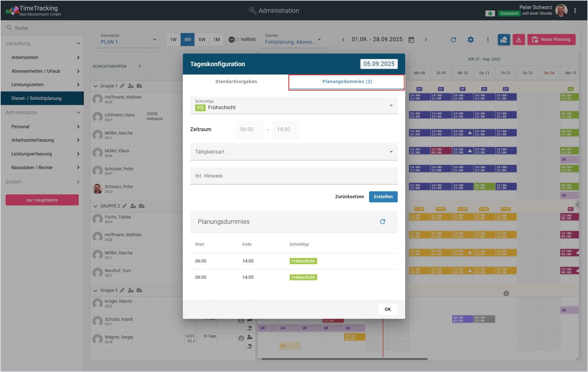Reload the Dienstplan with refresh icon
The width and height of the screenshot is (588, 372).
[x=453, y=40]
